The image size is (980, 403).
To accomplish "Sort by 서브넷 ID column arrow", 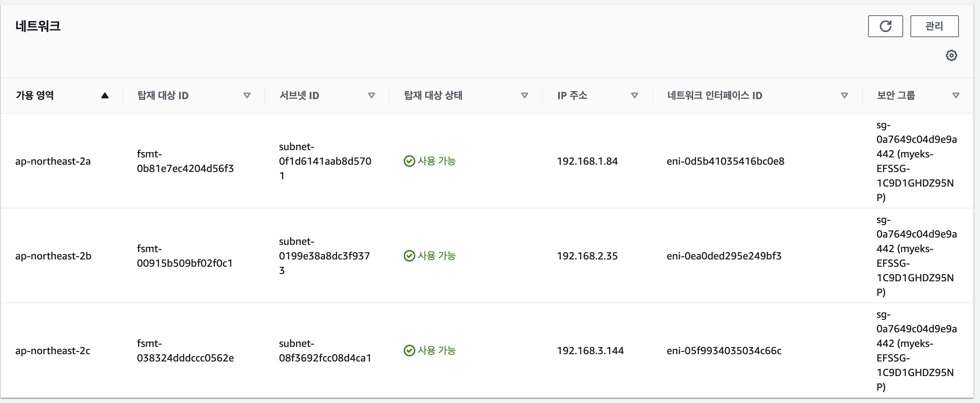I will point(372,95).
